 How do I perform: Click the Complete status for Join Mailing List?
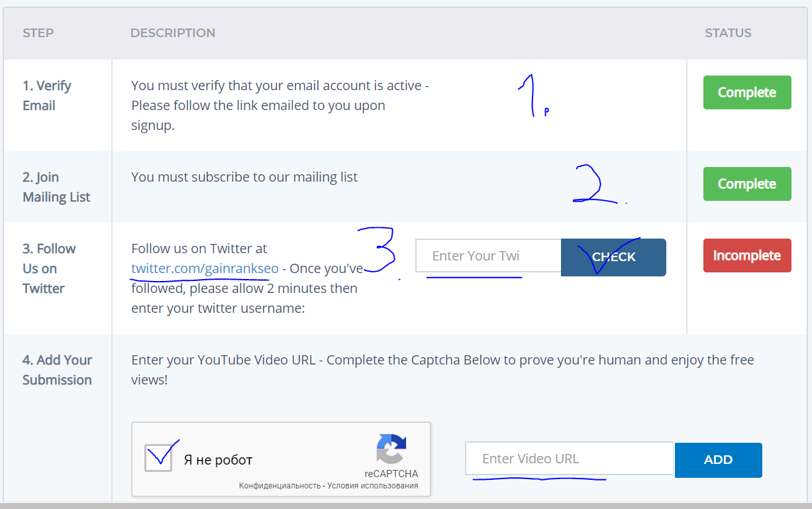pyautogui.click(x=746, y=184)
